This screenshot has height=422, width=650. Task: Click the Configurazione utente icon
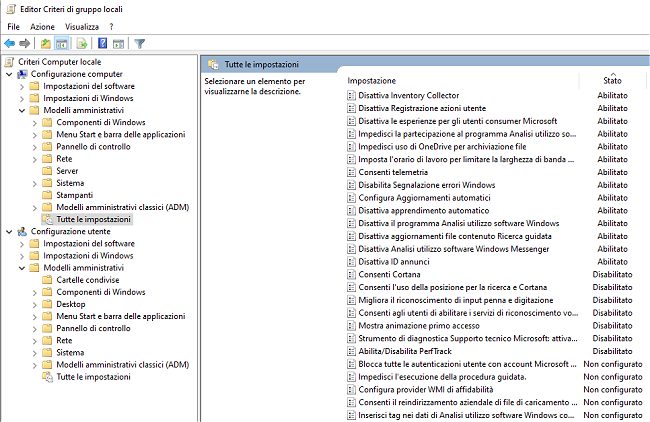pyautogui.click(x=22, y=232)
